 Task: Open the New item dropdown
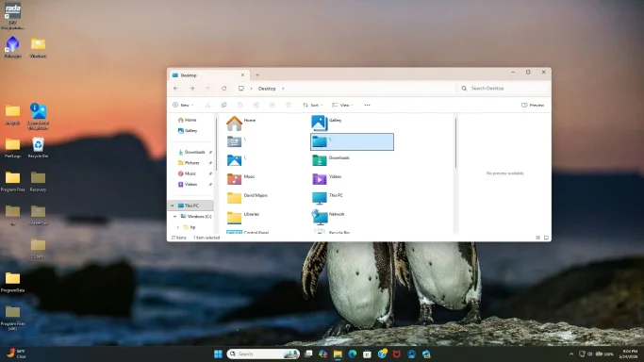pyautogui.click(x=183, y=105)
